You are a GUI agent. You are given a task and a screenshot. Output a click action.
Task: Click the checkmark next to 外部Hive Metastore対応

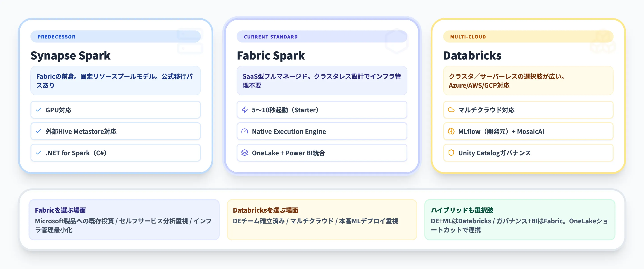(x=38, y=131)
